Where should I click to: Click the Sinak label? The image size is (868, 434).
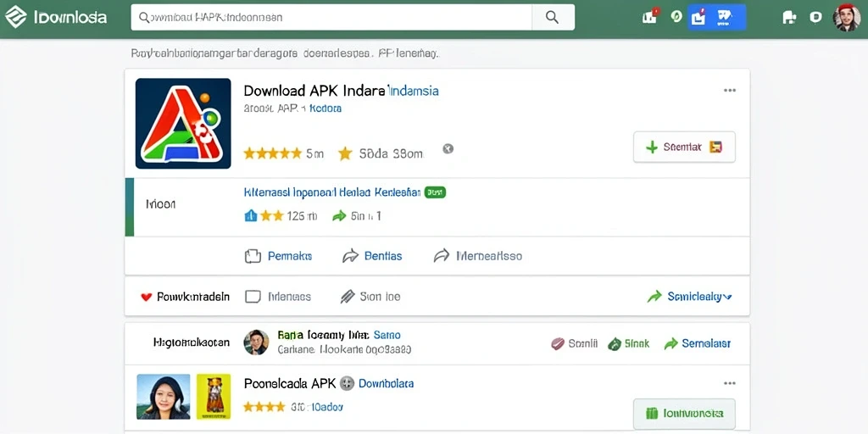(x=637, y=344)
